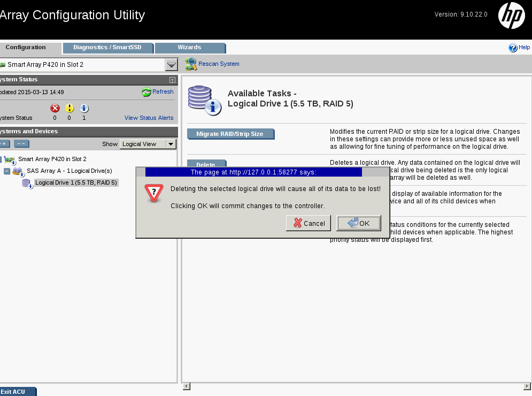Collapse the SAS Array A tree node
This screenshot has height=396, width=532.
pyautogui.click(x=7, y=171)
